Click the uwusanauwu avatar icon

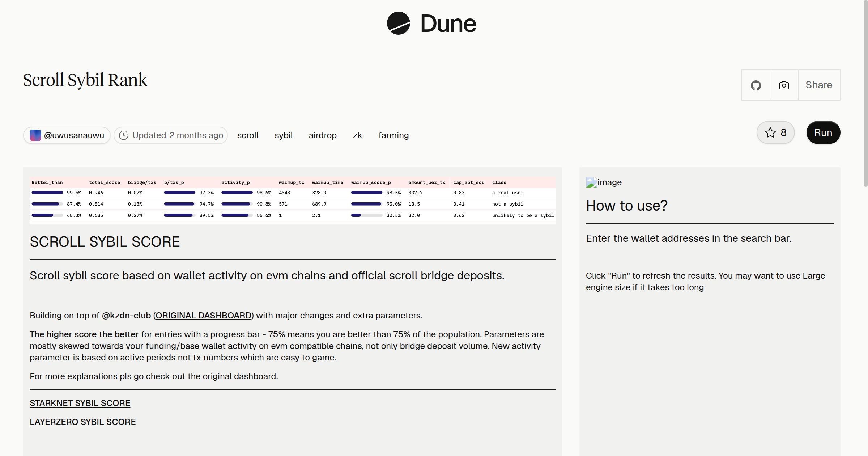35,135
